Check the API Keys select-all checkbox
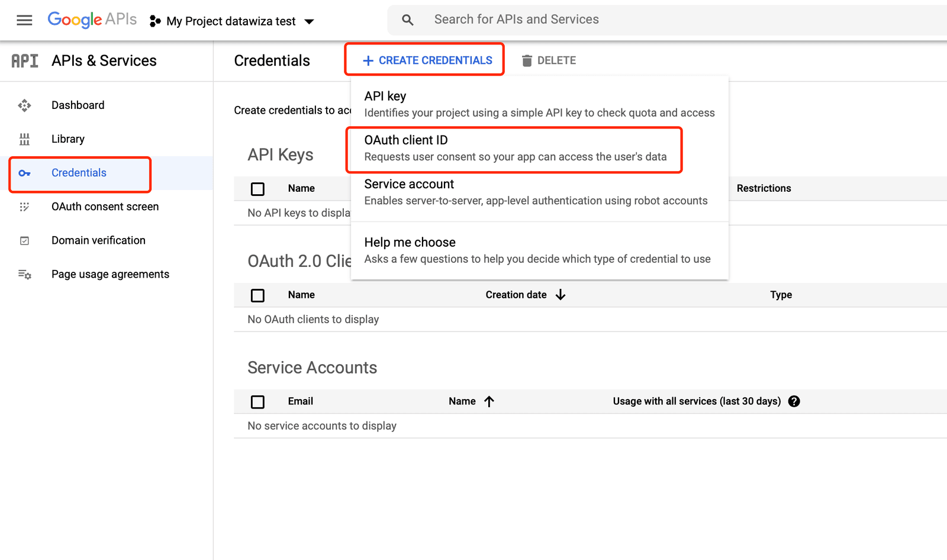The height and width of the screenshot is (560, 947). [257, 189]
